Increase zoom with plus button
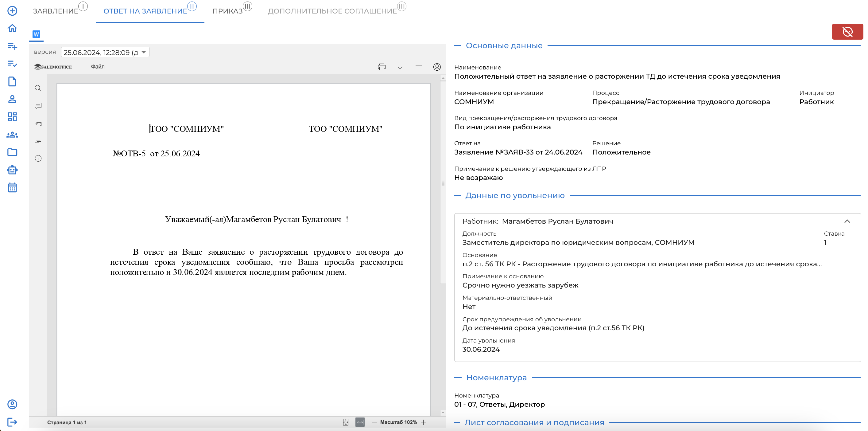Image resolution: width=868 pixels, height=431 pixels. (424, 422)
